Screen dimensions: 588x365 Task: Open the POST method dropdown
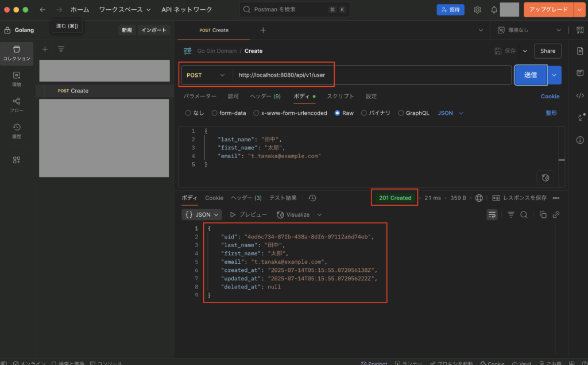pos(206,75)
